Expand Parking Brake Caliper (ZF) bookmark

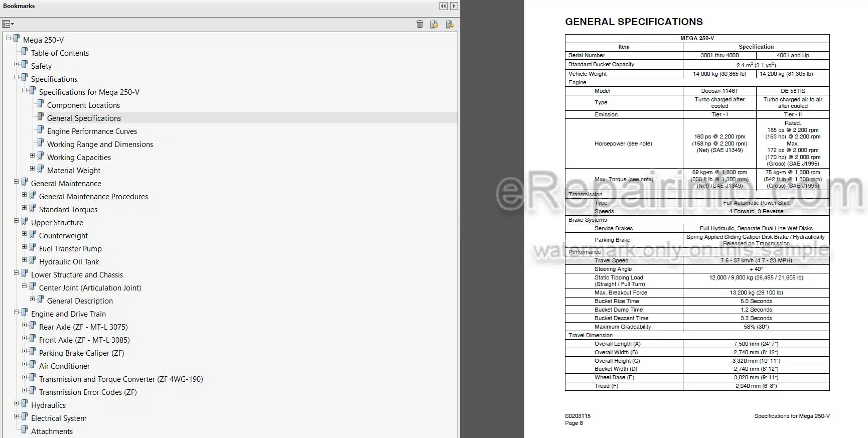pyautogui.click(x=24, y=351)
